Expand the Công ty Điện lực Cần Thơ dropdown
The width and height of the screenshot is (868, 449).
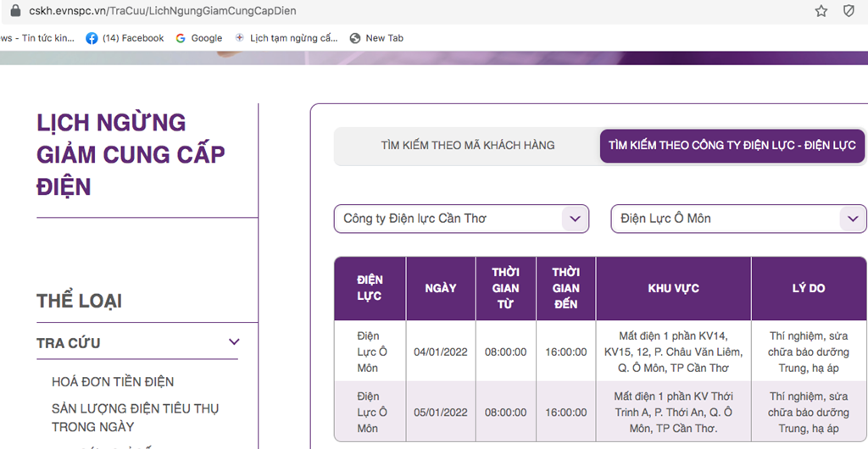click(x=575, y=219)
